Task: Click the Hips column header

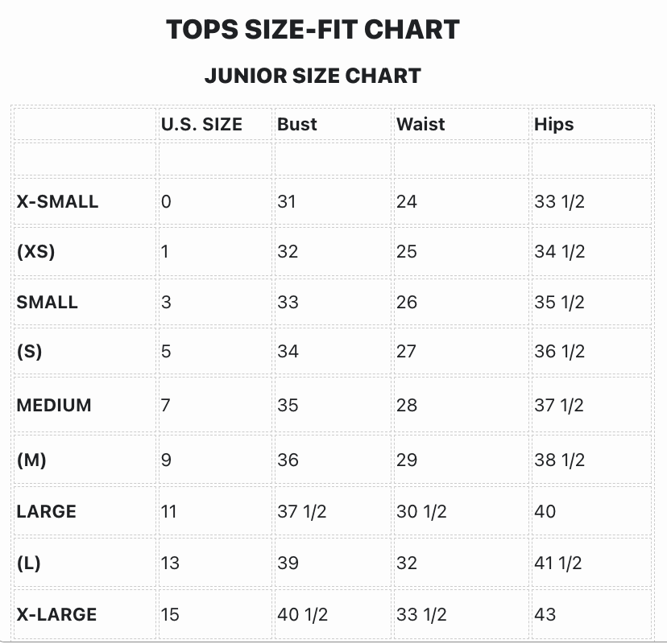Action: (x=553, y=124)
